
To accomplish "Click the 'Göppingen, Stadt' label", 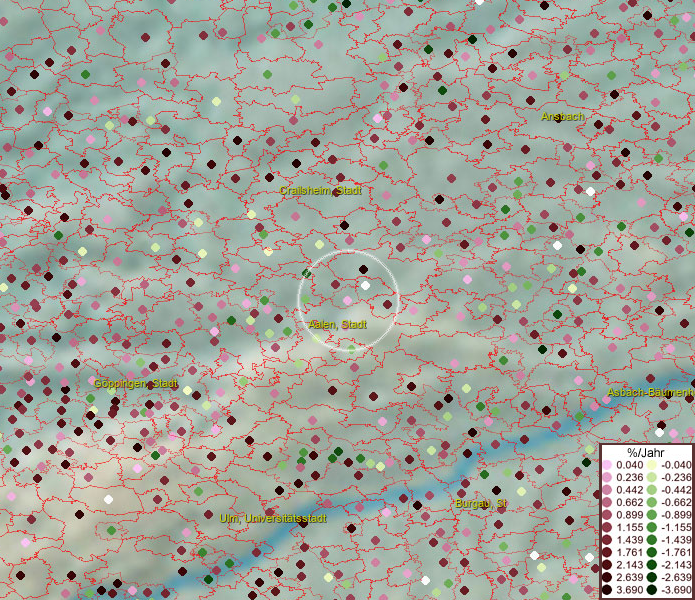I will pyautogui.click(x=136, y=383).
